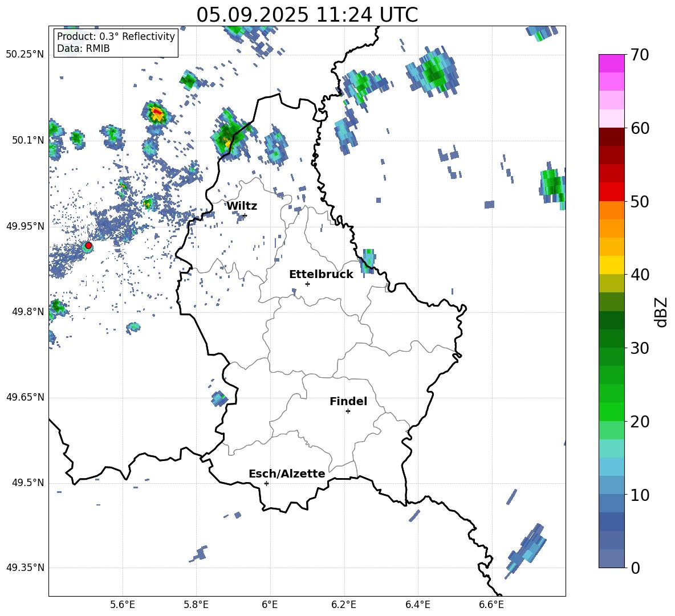Click the title timestamp 05.09.2025 11:24 UTC
Viewport: 675px width, 616px height.
[x=307, y=15]
